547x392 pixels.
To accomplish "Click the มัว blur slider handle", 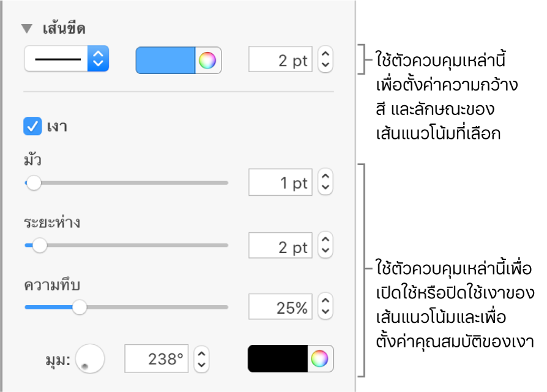I will 34,183.
